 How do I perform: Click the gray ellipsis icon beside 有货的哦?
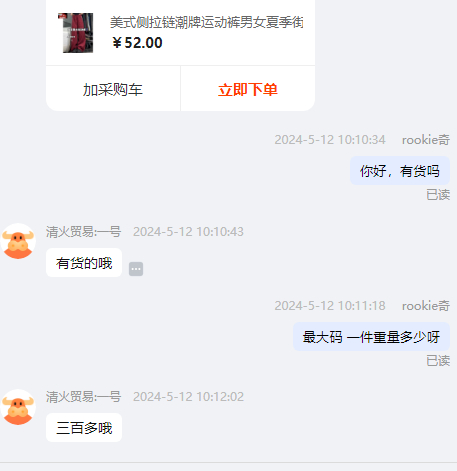click(x=136, y=269)
